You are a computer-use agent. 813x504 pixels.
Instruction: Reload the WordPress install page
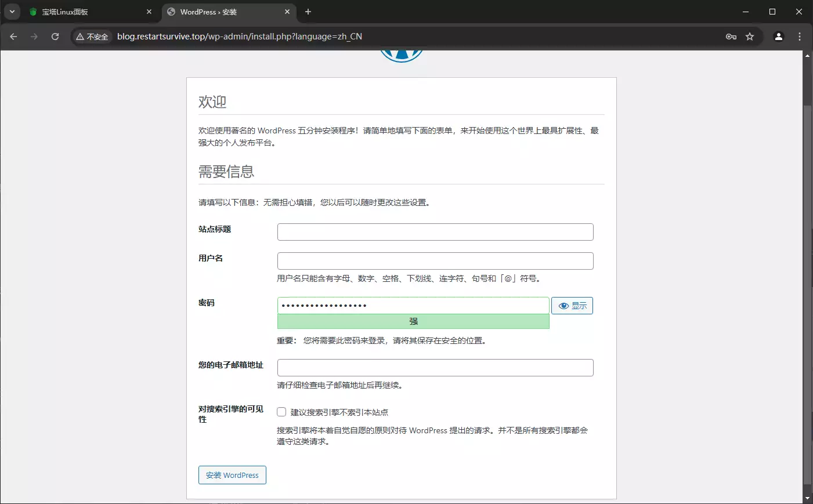(x=55, y=37)
